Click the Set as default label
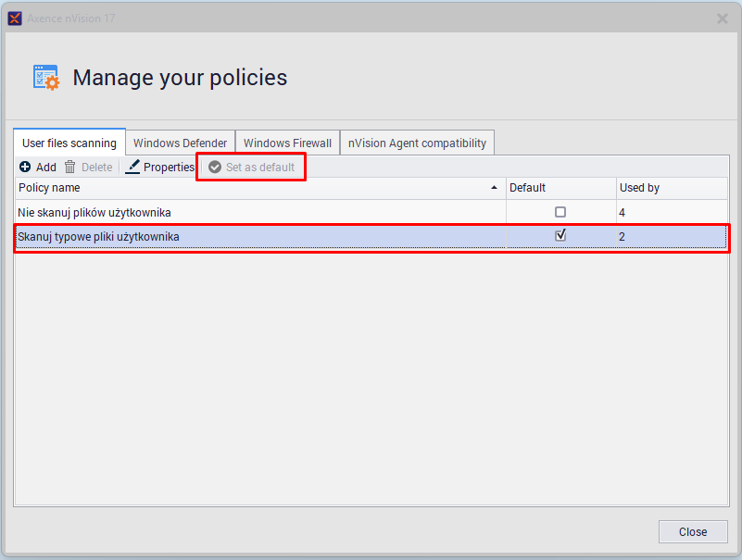 click(260, 168)
